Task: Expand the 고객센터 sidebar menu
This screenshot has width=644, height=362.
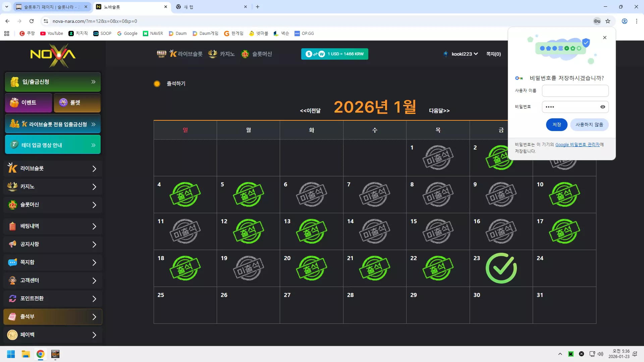Action: click(53, 281)
